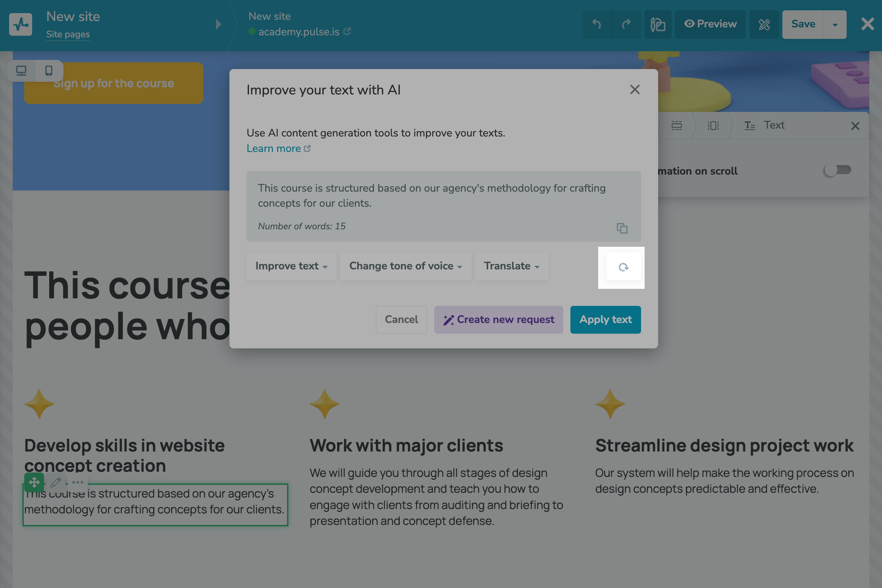Toggle the animation on scroll switch

[x=837, y=170]
